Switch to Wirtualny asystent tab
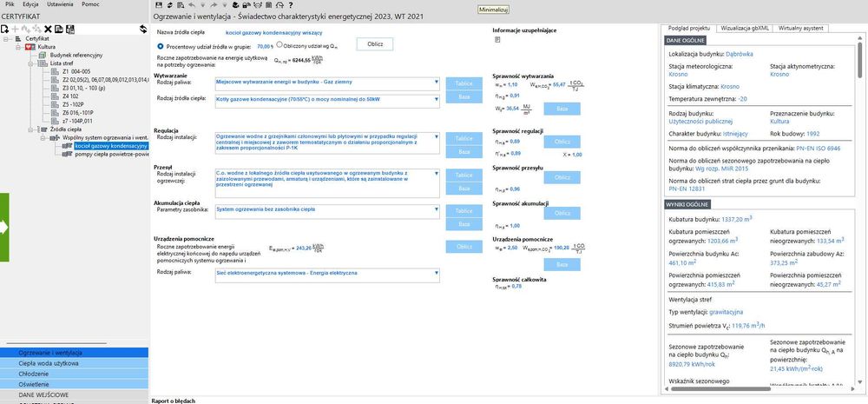 [x=800, y=28]
